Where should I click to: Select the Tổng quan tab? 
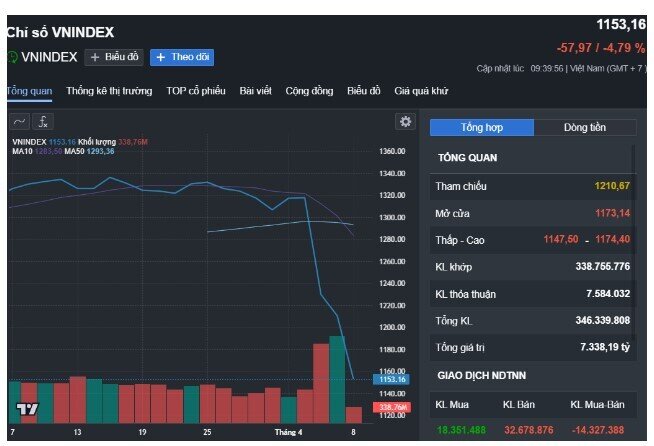tap(29, 91)
